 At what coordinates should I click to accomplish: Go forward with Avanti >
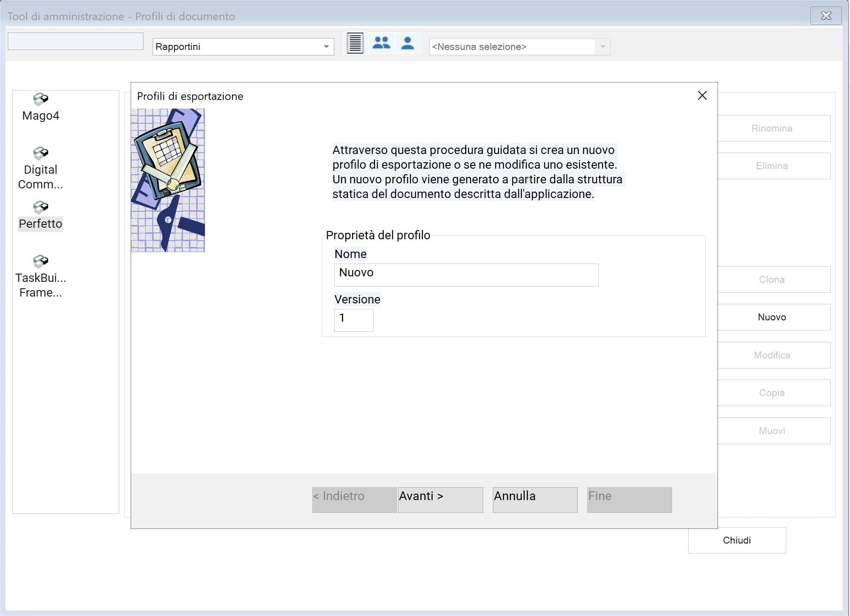(x=440, y=500)
